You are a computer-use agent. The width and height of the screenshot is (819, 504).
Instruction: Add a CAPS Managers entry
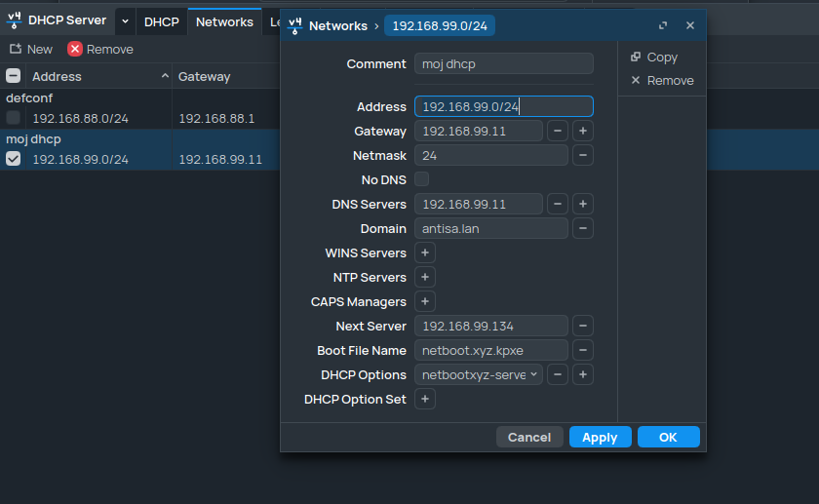pos(425,301)
